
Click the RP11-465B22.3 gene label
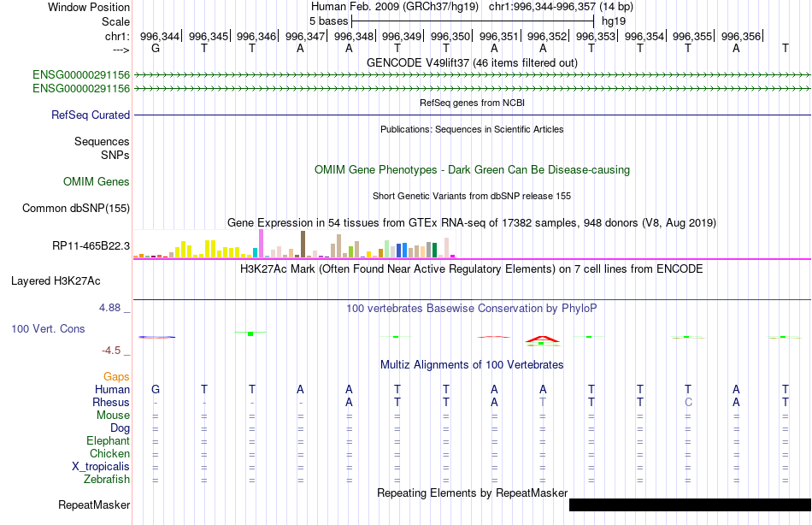coord(91,245)
